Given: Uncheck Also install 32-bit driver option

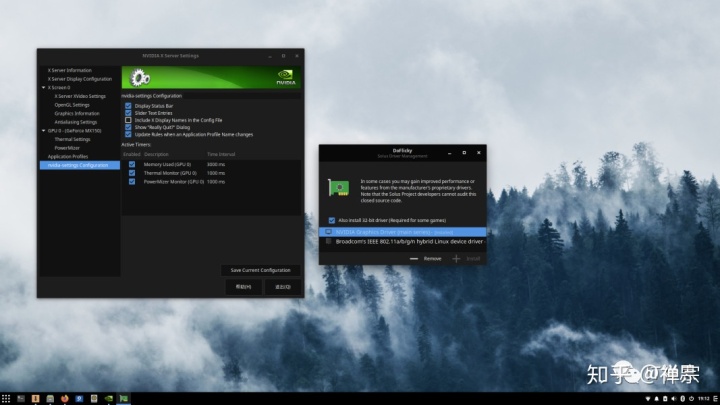Looking at the screenshot, I should 332,220.
